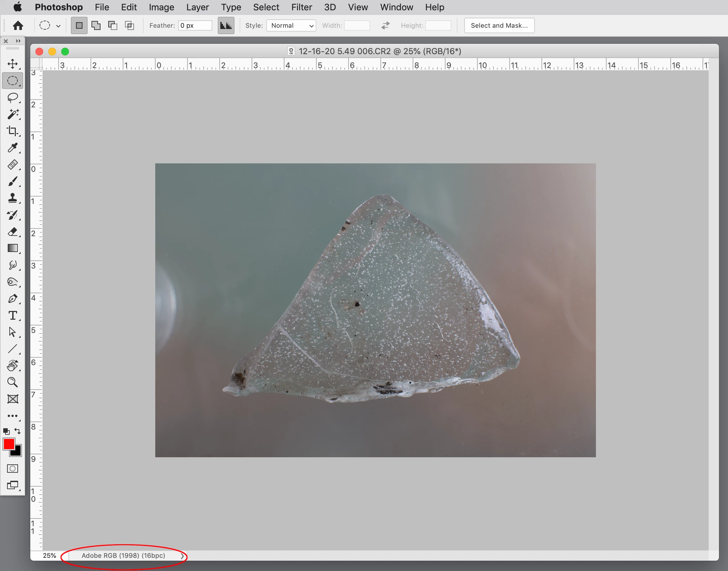This screenshot has height=571, width=728.
Task: Expand the status bar info arrow
Action: point(182,556)
